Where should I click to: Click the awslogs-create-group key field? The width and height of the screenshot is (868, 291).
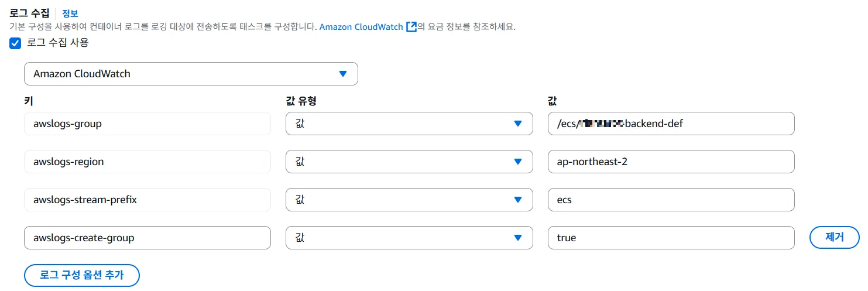pos(147,238)
